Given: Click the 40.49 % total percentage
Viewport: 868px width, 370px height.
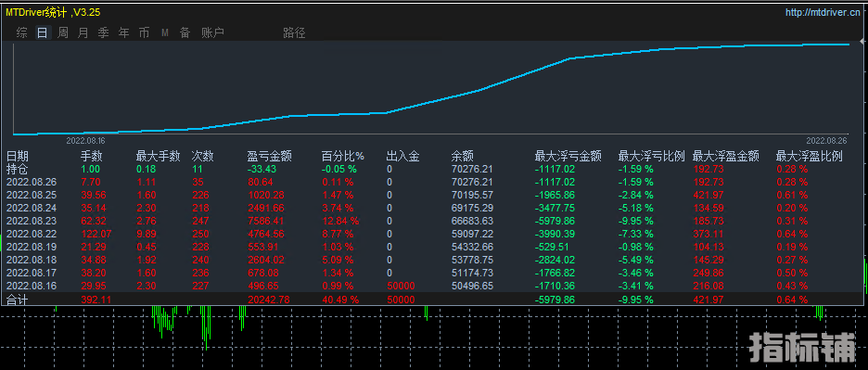Looking at the screenshot, I should pyautogui.click(x=340, y=300).
